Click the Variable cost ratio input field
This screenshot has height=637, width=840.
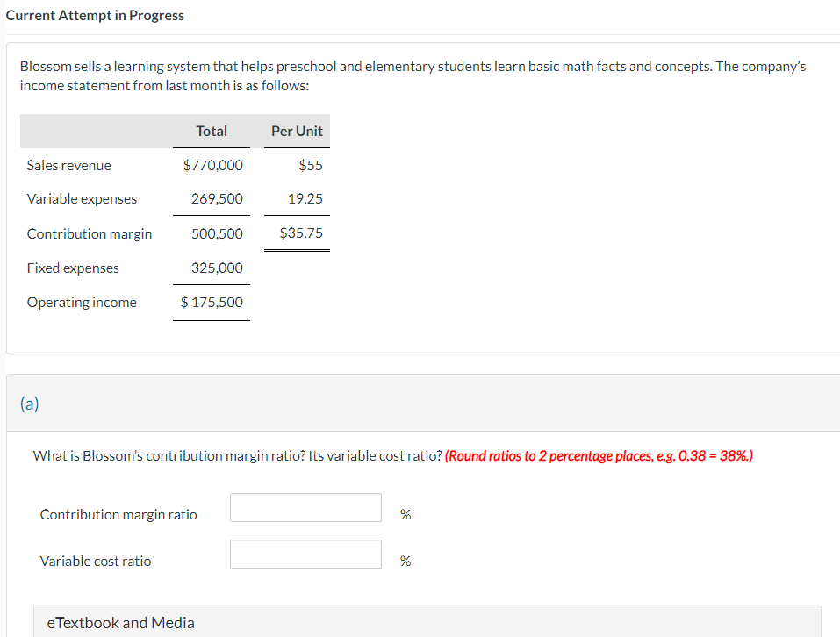coord(305,554)
